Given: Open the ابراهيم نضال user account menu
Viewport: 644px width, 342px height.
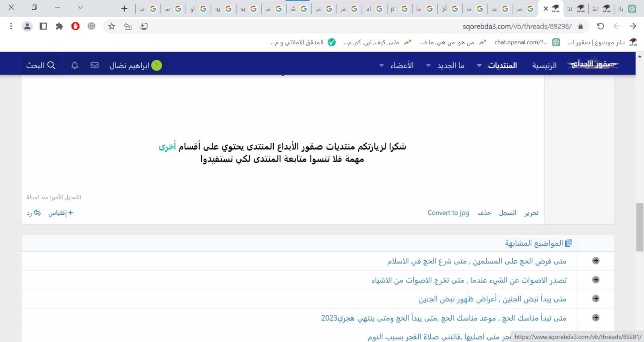Looking at the screenshot, I should (x=136, y=65).
